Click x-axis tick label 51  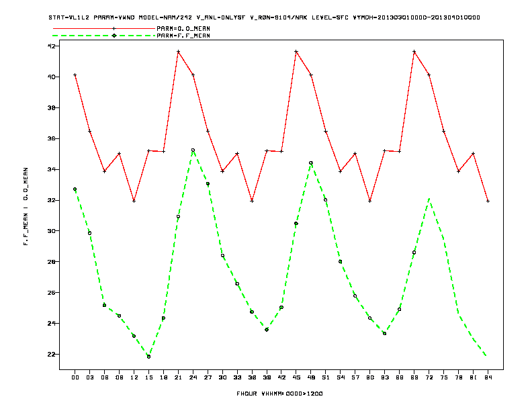coord(326,377)
